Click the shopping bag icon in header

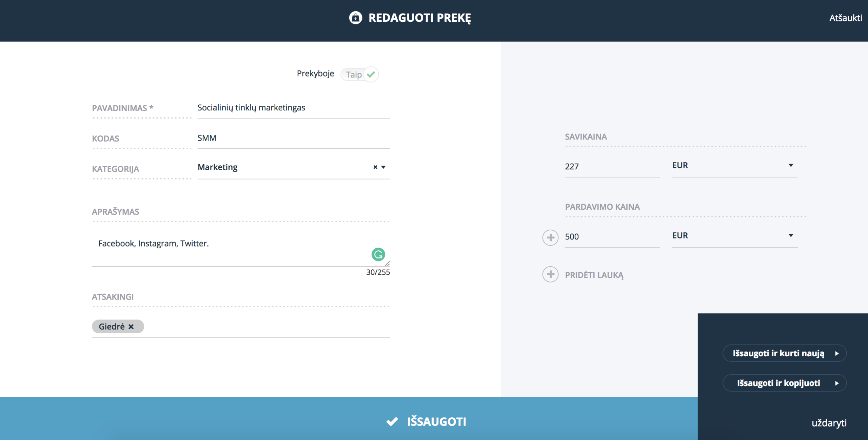tap(355, 18)
